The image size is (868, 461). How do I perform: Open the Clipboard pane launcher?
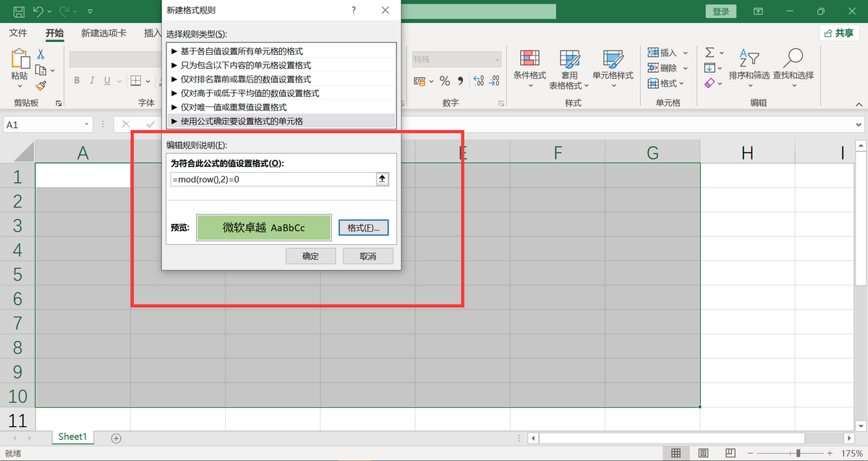[59, 104]
